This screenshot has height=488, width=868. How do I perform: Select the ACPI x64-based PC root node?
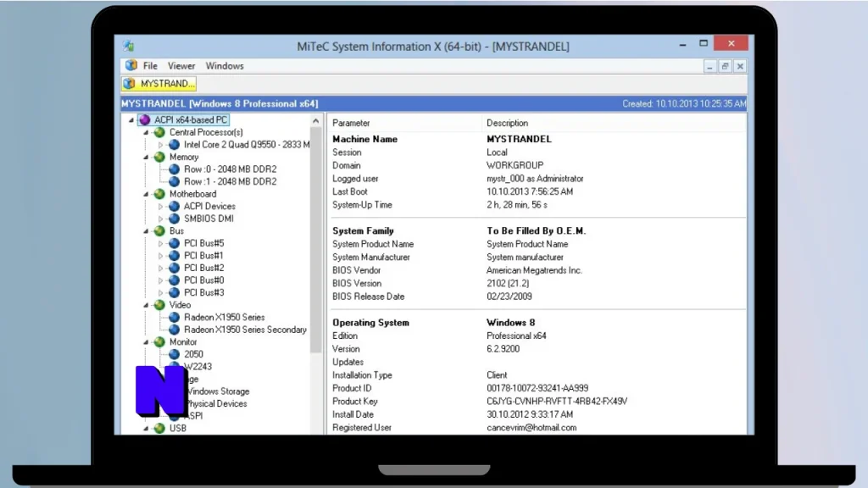coord(191,120)
